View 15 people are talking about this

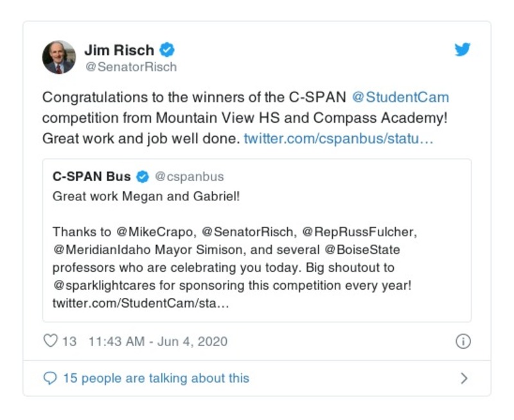[x=155, y=378]
